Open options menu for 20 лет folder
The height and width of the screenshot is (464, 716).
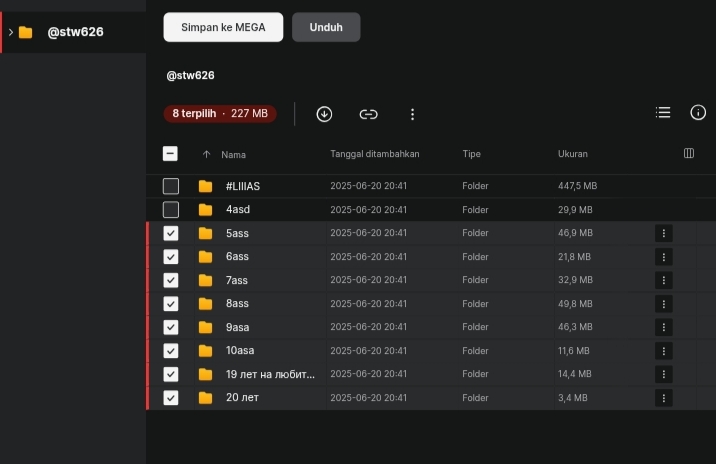[663, 398]
